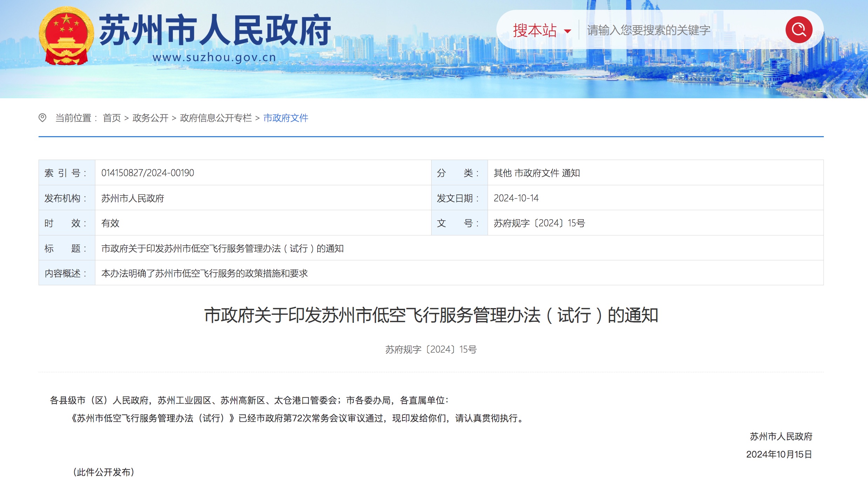Open 政府信息公开专栏 breadcrumb link
This screenshot has width=868, height=480.
click(x=216, y=118)
